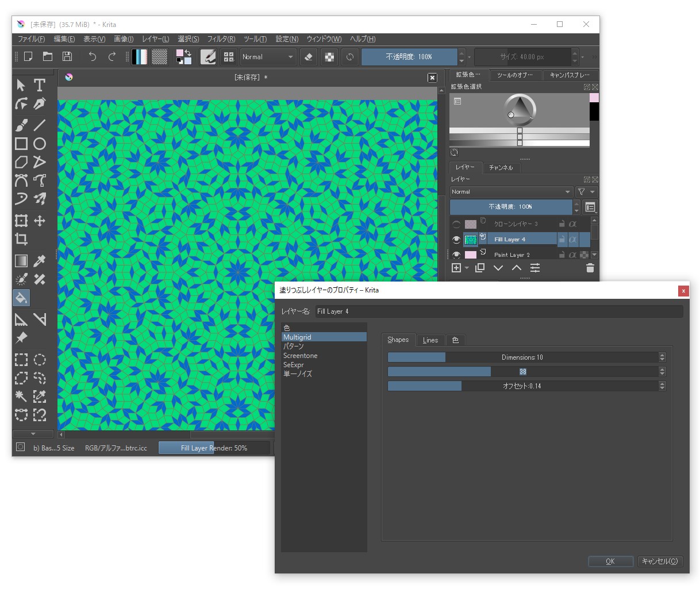
Task: Open the フィルタ(R) menu
Action: 221,39
